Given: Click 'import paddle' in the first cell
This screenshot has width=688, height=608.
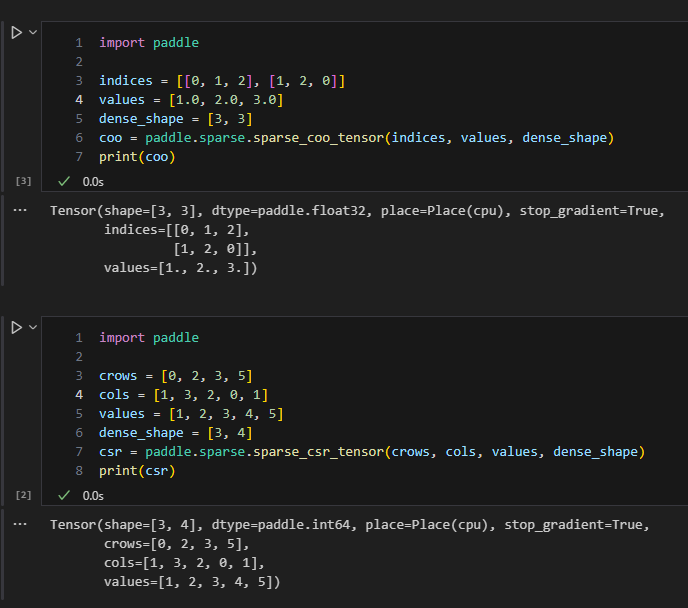Looking at the screenshot, I should [149, 43].
